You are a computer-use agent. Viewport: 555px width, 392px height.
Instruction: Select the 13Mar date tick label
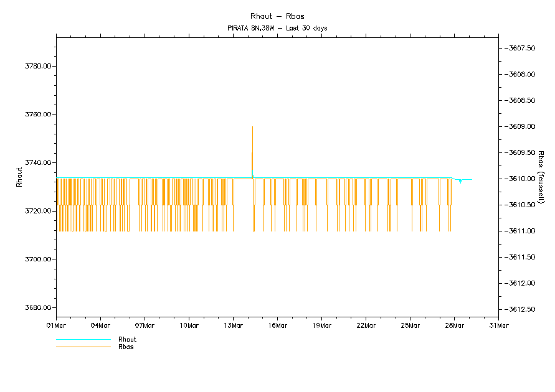[233, 325]
